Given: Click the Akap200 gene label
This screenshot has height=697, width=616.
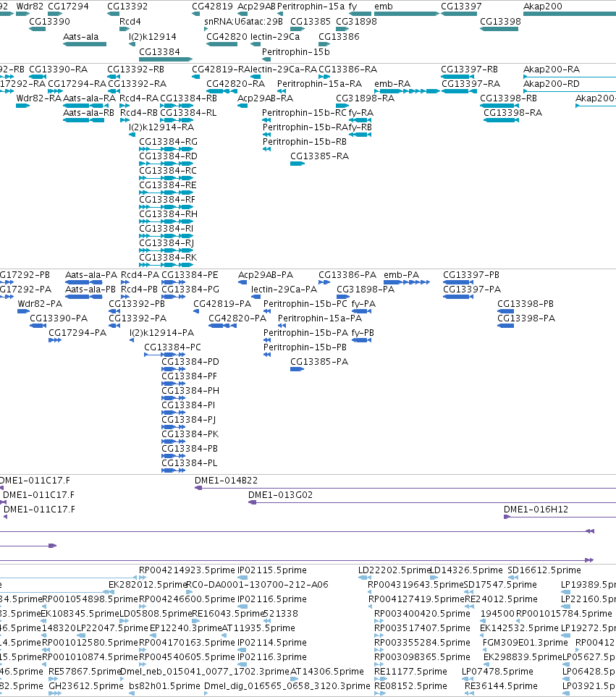Looking at the screenshot, I should pos(543,7).
